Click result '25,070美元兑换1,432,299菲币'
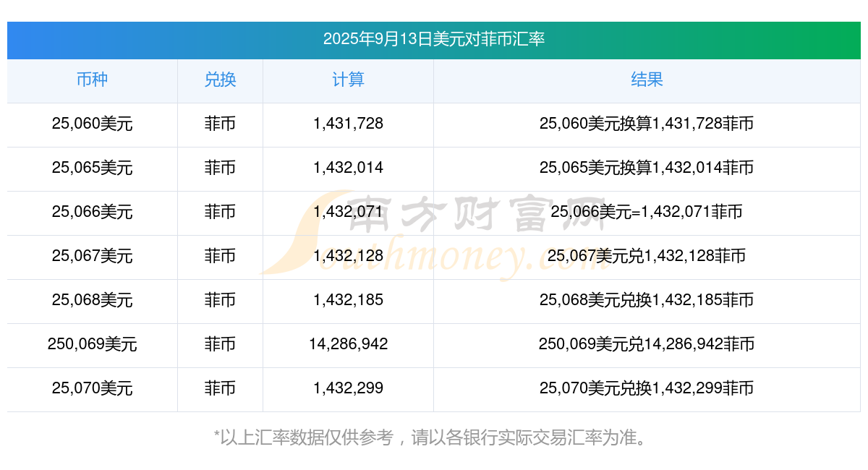Viewport: 868px width, 470px height. [647, 388]
